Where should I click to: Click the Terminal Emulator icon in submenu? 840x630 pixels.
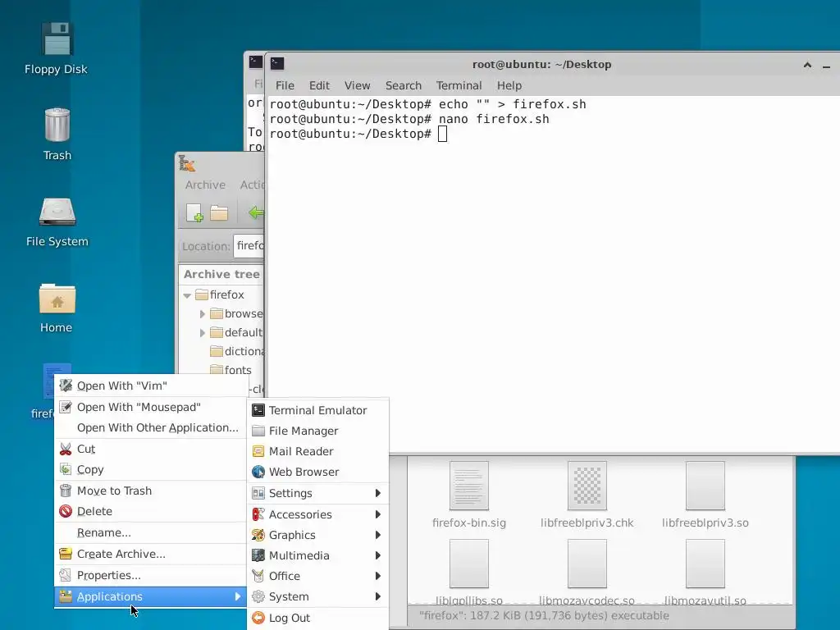(x=258, y=410)
